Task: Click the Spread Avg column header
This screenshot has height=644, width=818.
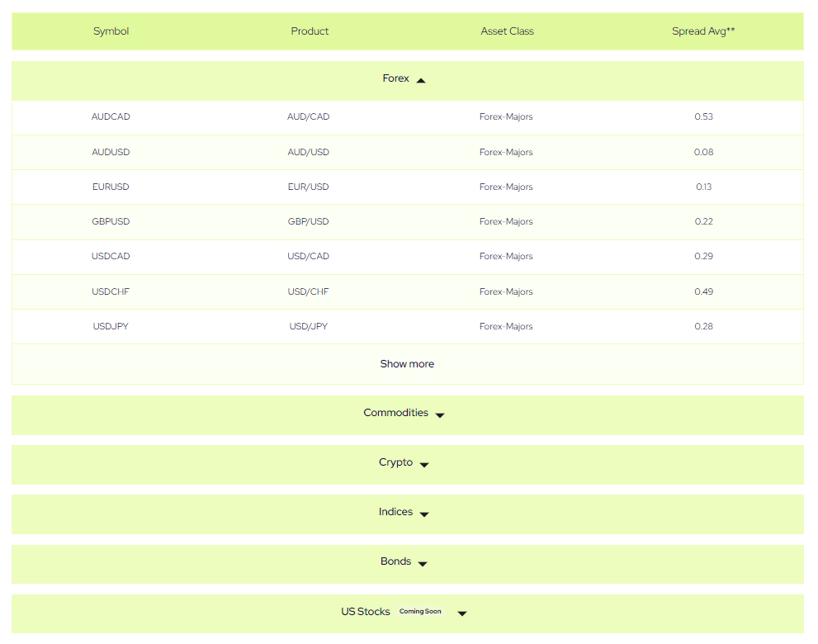Action: pyautogui.click(x=703, y=31)
